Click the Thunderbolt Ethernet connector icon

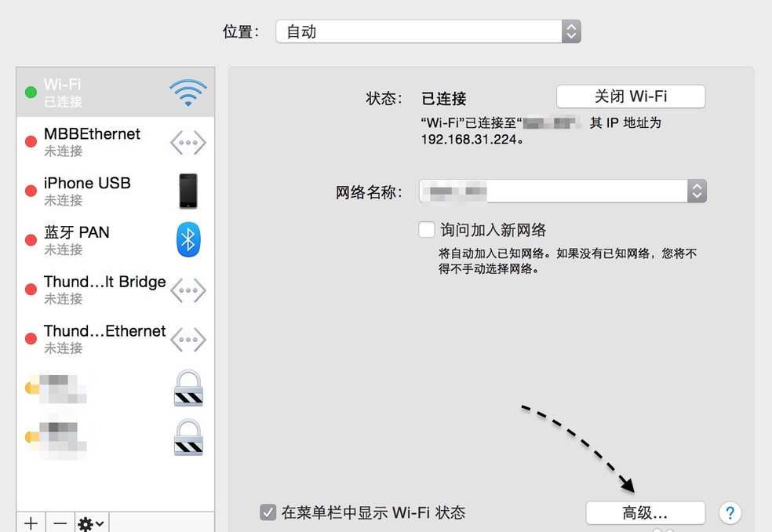pyautogui.click(x=188, y=339)
